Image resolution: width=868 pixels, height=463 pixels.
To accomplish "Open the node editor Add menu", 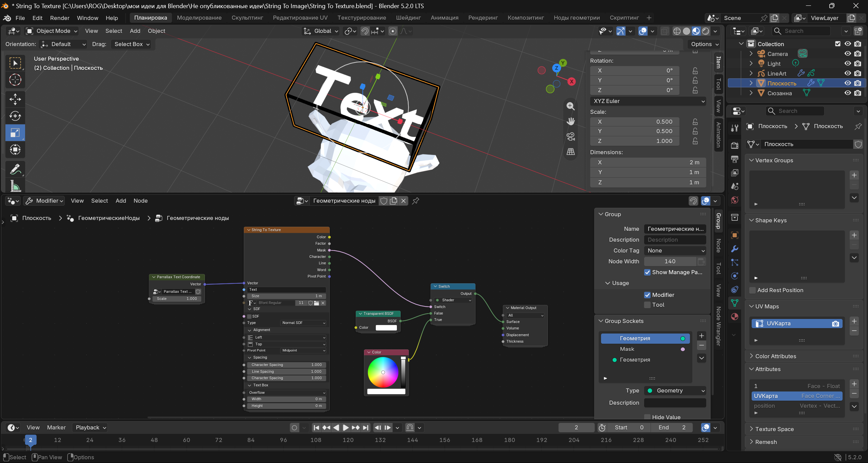I will pos(121,201).
